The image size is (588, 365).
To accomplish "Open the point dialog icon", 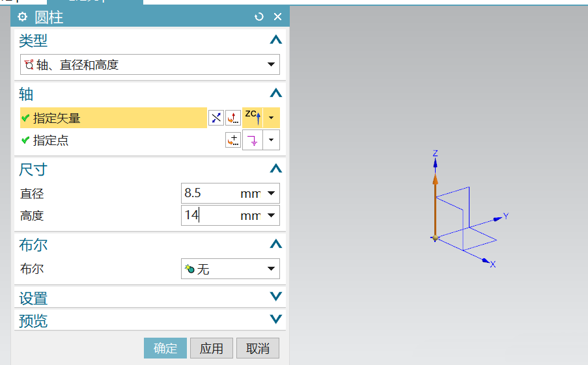I will [233, 140].
